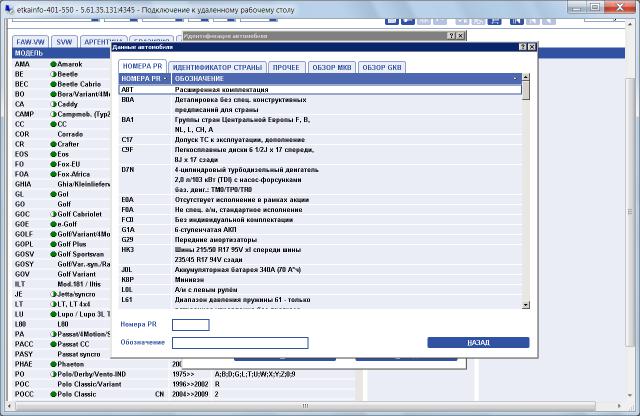Select the C9F alloy wheels row
The image size is (640, 416).
320,154
